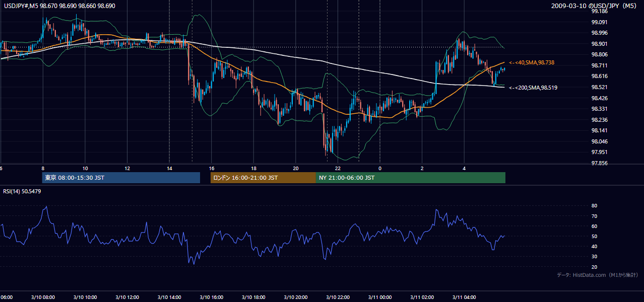Click the '<-<40,SMA,98.738' orange label

tap(531, 62)
